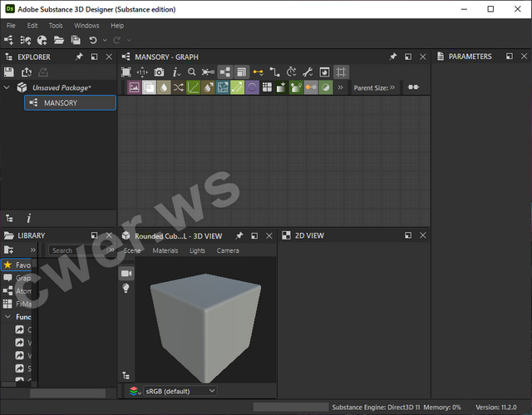This screenshot has width=532, height=415.
Task: Toggle the light bulb in 3D View
Action: [x=126, y=288]
